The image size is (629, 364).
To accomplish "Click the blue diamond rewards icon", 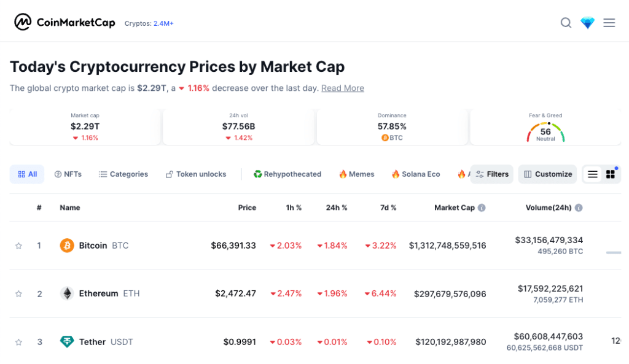I will [588, 23].
